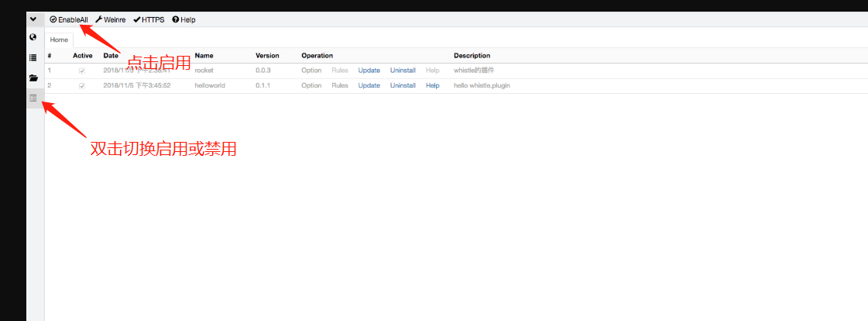The image size is (868, 321).
Task: Toggle Active checkbox for rocket plugin
Action: click(x=82, y=71)
